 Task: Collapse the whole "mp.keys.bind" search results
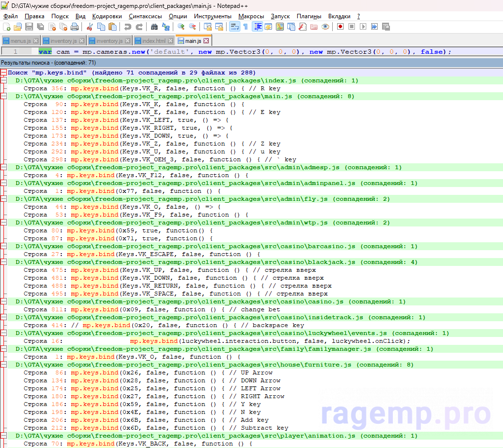click(x=3, y=73)
